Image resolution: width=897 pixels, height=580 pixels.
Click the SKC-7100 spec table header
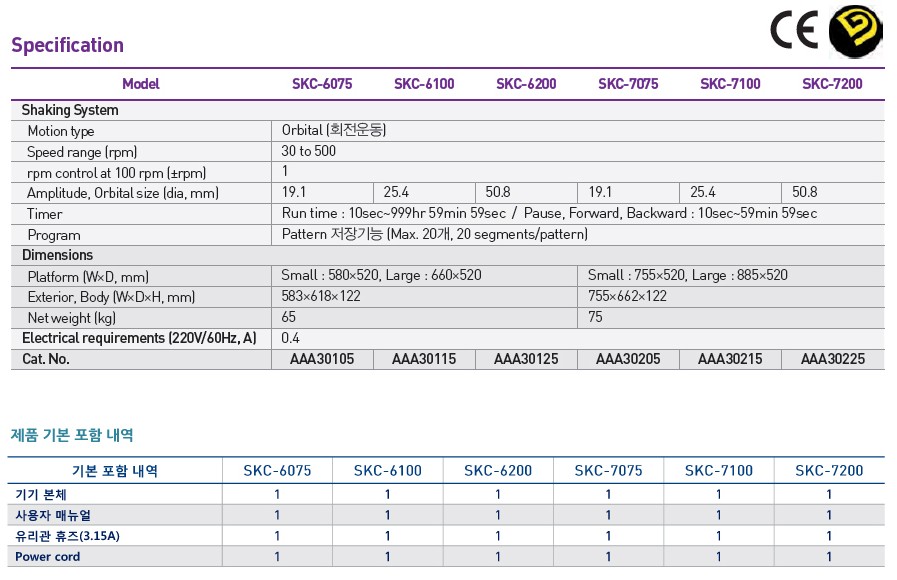click(731, 84)
